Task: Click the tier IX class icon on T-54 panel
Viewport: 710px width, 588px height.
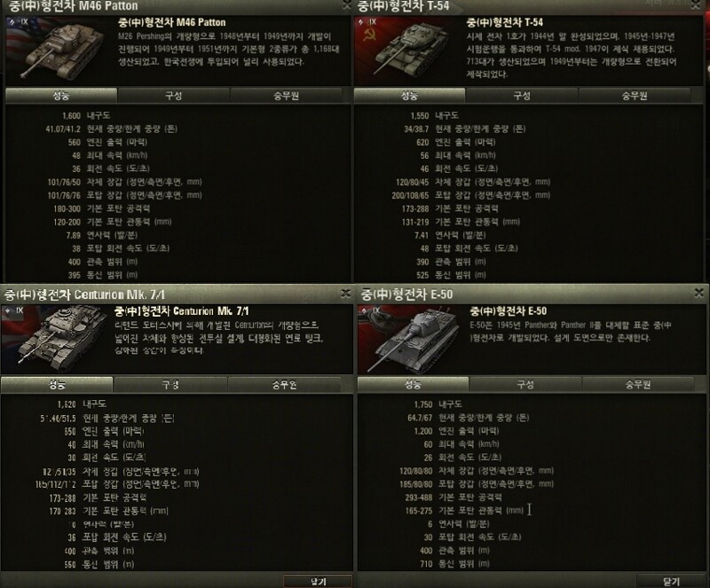Action: [367, 21]
